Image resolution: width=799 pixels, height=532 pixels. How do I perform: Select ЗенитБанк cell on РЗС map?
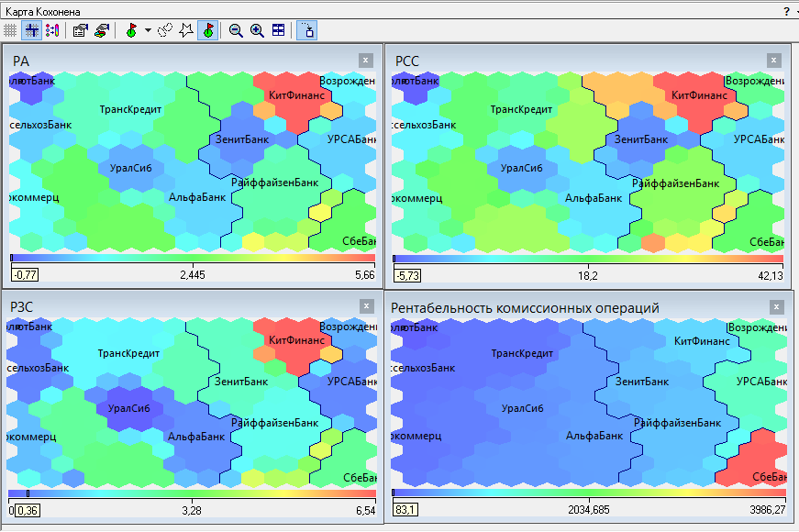pyautogui.click(x=241, y=382)
